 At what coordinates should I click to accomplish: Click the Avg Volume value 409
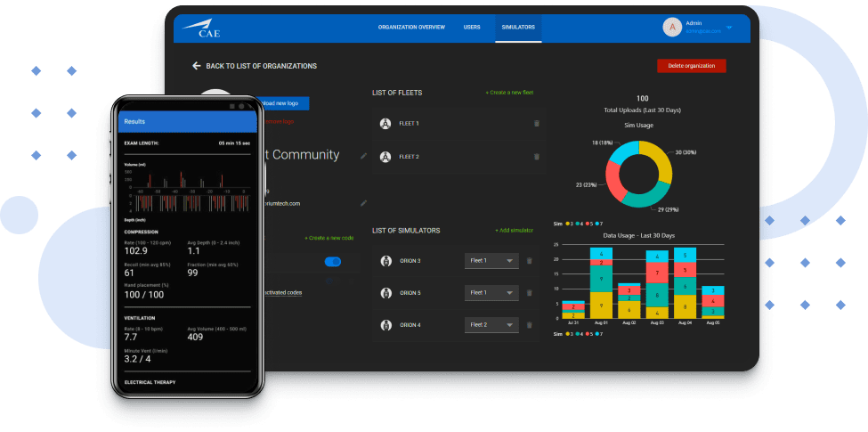click(x=195, y=337)
